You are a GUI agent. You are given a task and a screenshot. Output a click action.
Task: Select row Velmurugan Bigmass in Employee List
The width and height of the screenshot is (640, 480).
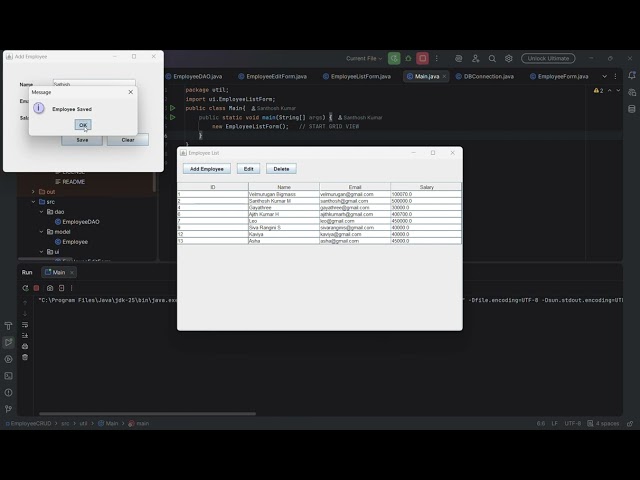click(x=320, y=194)
